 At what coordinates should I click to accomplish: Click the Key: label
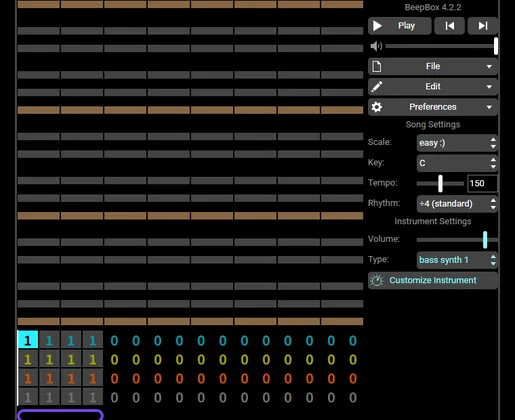click(x=376, y=162)
